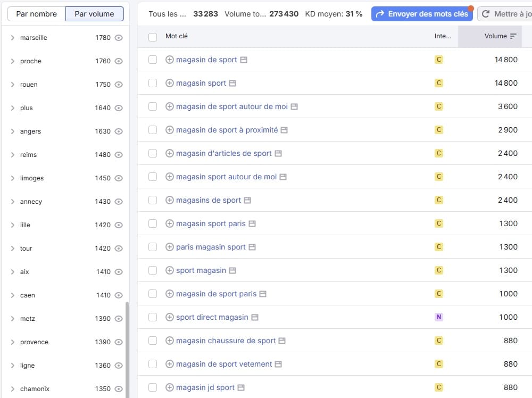Click SERP icon beside 'magasin d'articles de sport'

pyautogui.click(x=278, y=153)
